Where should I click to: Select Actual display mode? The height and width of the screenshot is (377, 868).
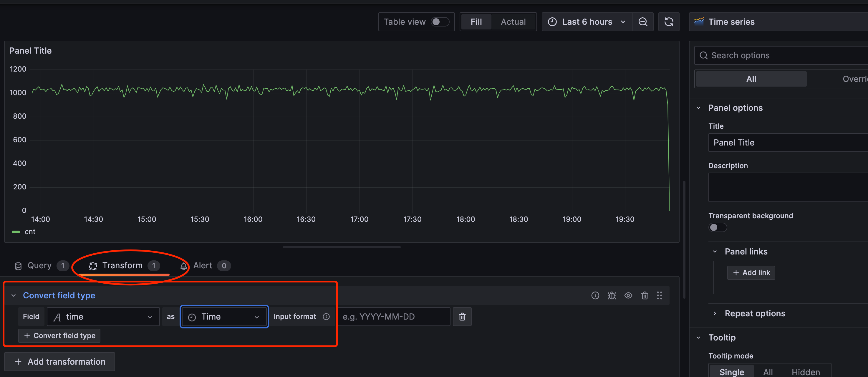[x=513, y=22]
